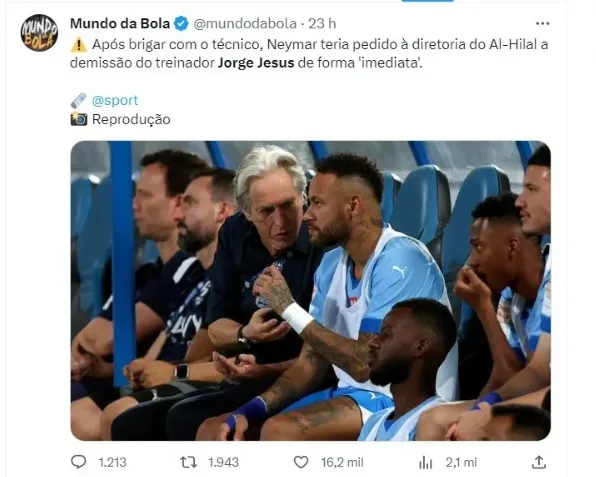Click the reply speech bubble icon
Image resolution: width=596 pixels, height=477 pixels.
(x=79, y=462)
